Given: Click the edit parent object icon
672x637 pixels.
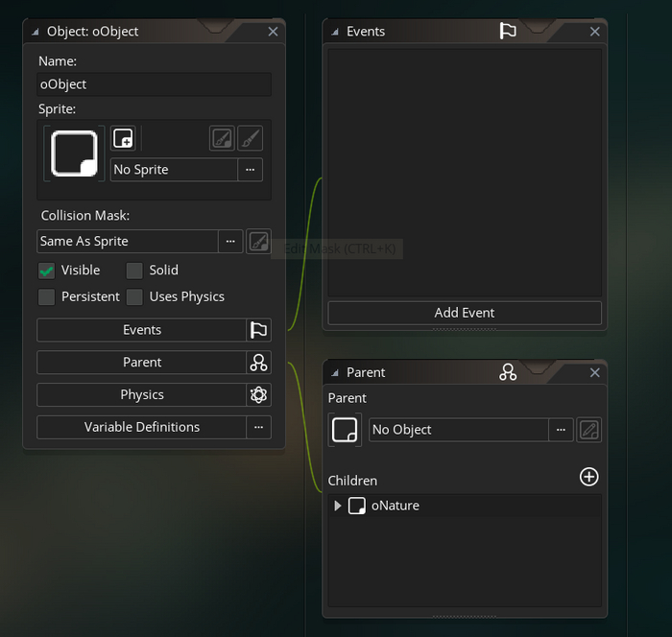Looking at the screenshot, I should [x=589, y=430].
